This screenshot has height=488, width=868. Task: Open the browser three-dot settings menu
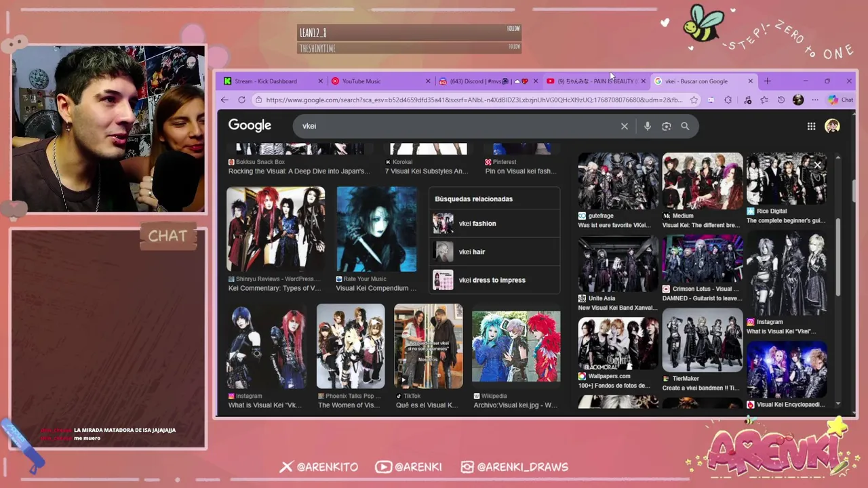click(x=815, y=100)
